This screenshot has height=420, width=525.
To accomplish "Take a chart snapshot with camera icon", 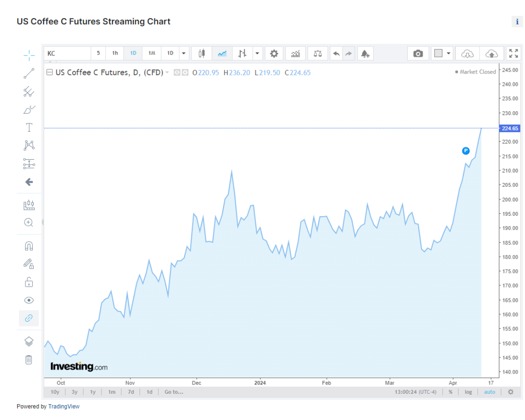I will 418,53.
